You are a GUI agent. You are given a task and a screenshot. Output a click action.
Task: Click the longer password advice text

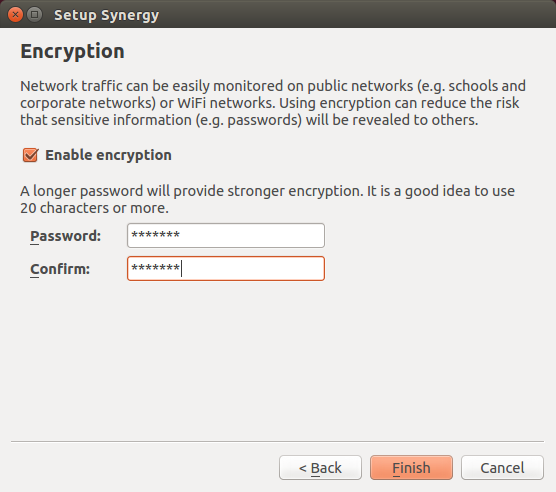tap(267, 199)
